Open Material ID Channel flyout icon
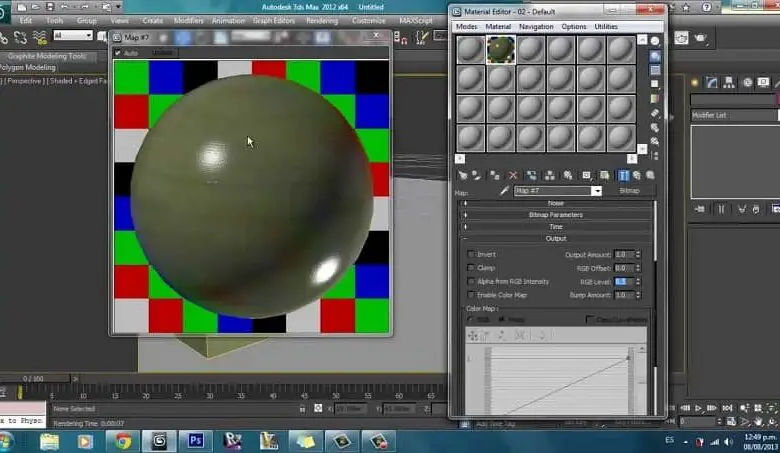Screen dimensions: 780x453 point(586,175)
